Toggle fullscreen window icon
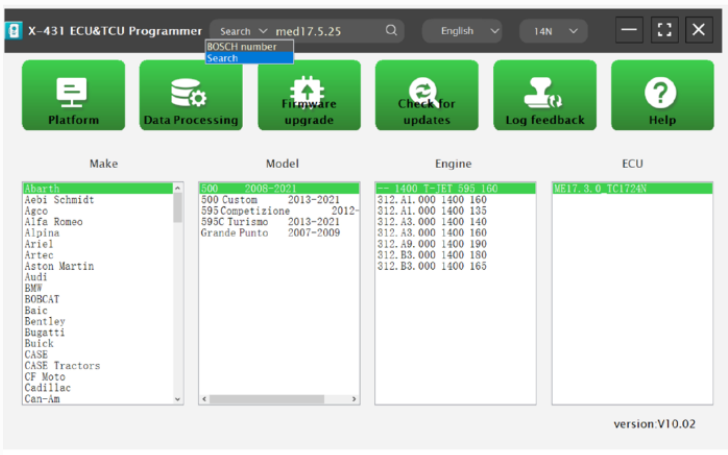The height and width of the screenshot is (455, 728). pyautogui.click(x=663, y=30)
